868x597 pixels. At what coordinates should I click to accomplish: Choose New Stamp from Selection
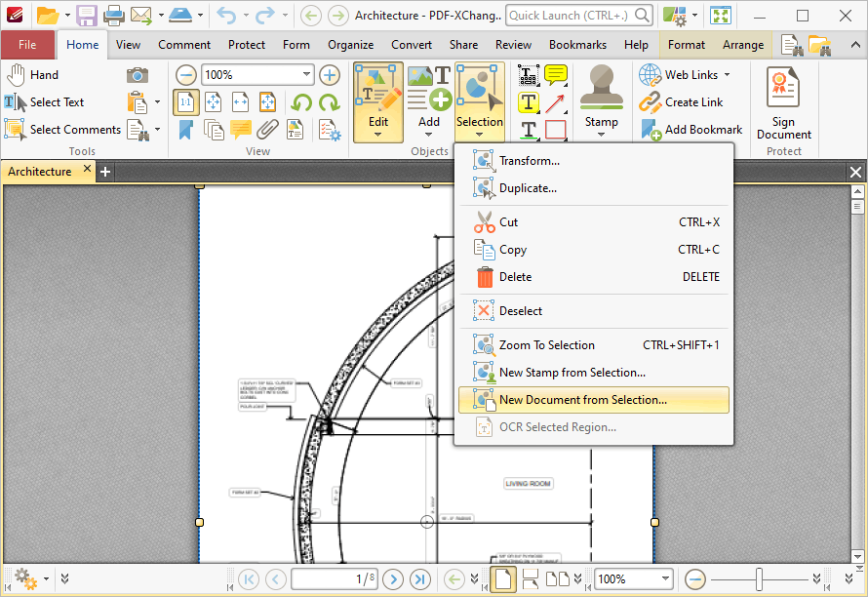pyautogui.click(x=593, y=373)
